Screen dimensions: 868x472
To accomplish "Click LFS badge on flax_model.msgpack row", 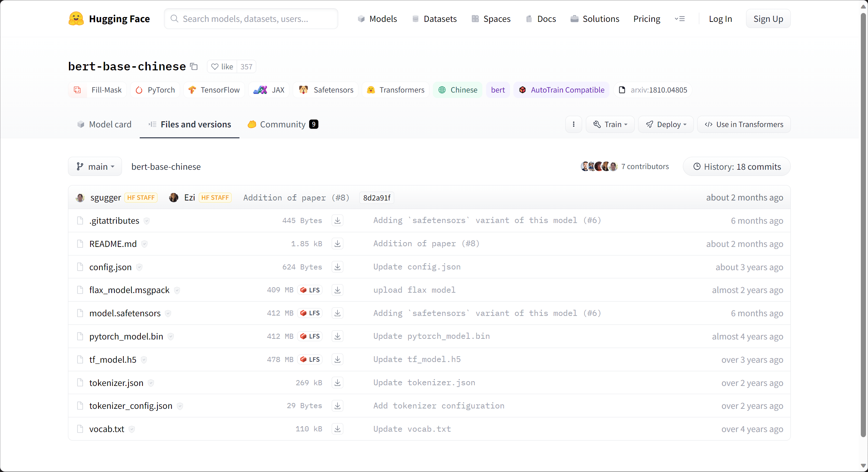I will tap(310, 290).
